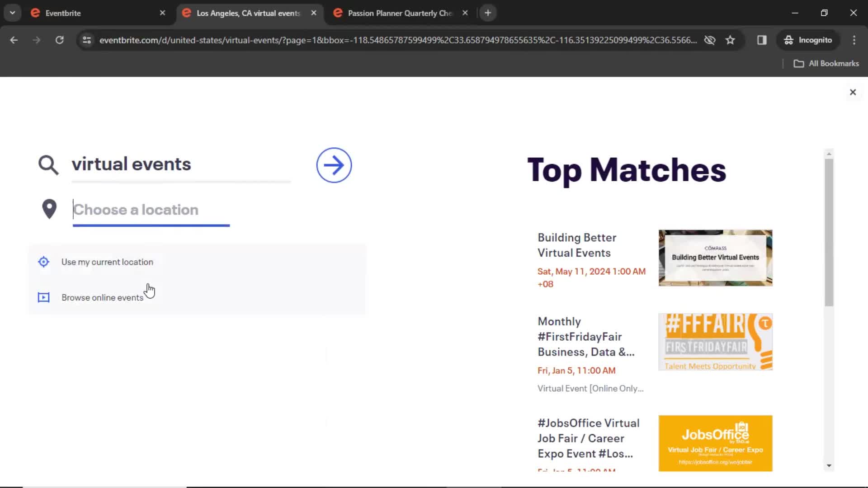Click the #FFFAIR FirstFridayFair thumbnail
Viewport: 868px width, 488px height.
click(715, 342)
